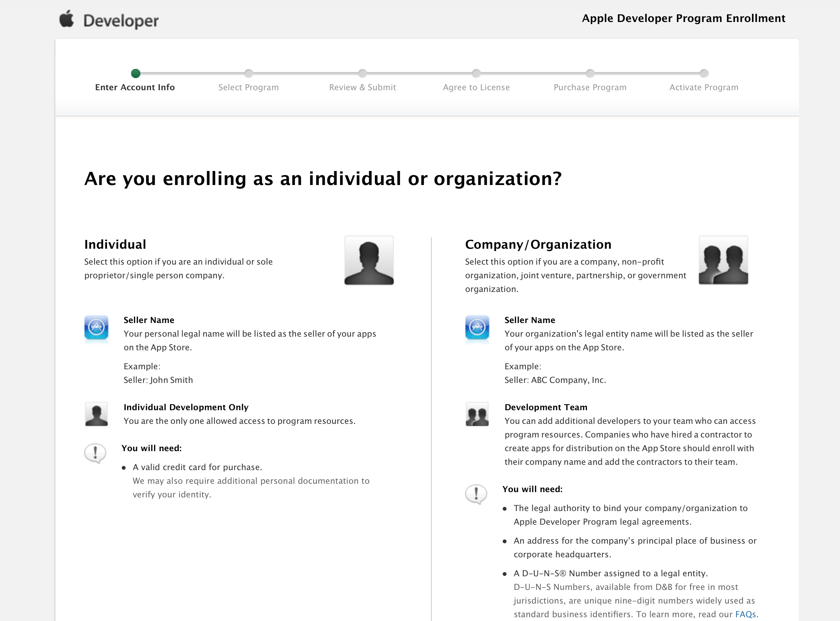This screenshot has height=621, width=840.
Task: Open the FAQs link about D-U-N-S Numbers
Action: point(746,614)
